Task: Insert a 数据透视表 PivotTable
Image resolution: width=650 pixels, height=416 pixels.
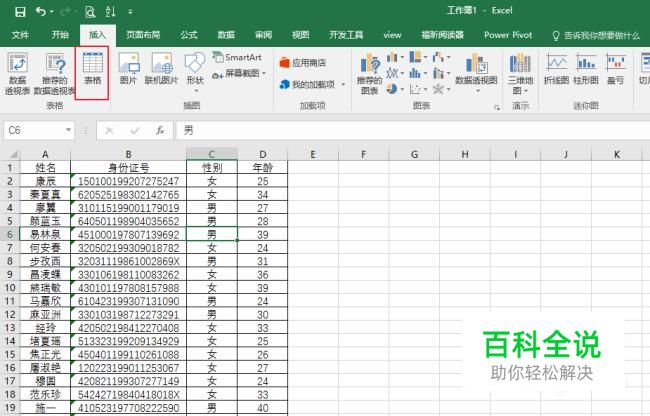Action: pyautogui.click(x=17, y=74)
